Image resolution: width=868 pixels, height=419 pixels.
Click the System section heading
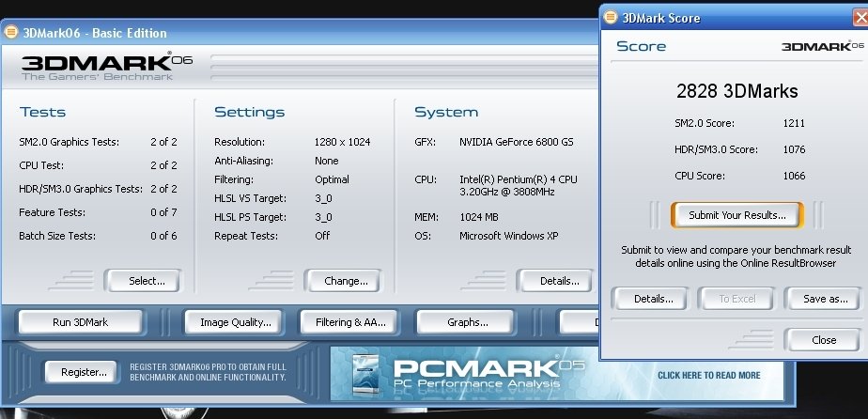pos(445,113)
